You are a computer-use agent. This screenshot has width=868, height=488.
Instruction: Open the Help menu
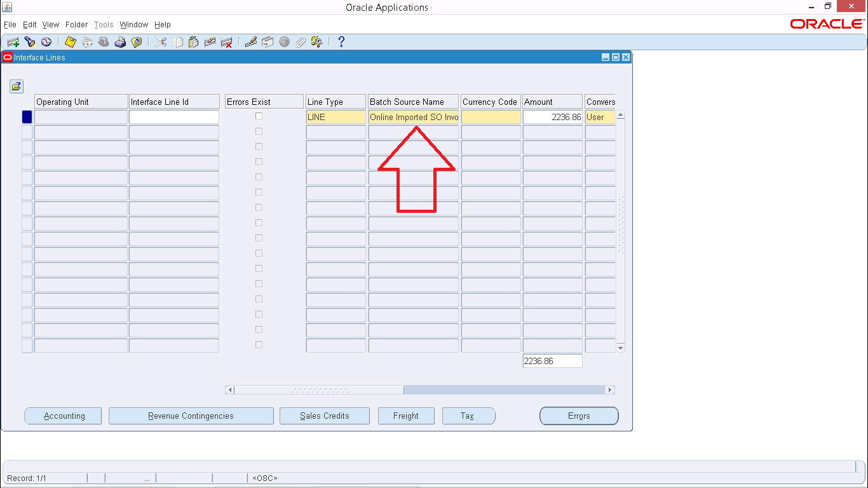point(163,25)
